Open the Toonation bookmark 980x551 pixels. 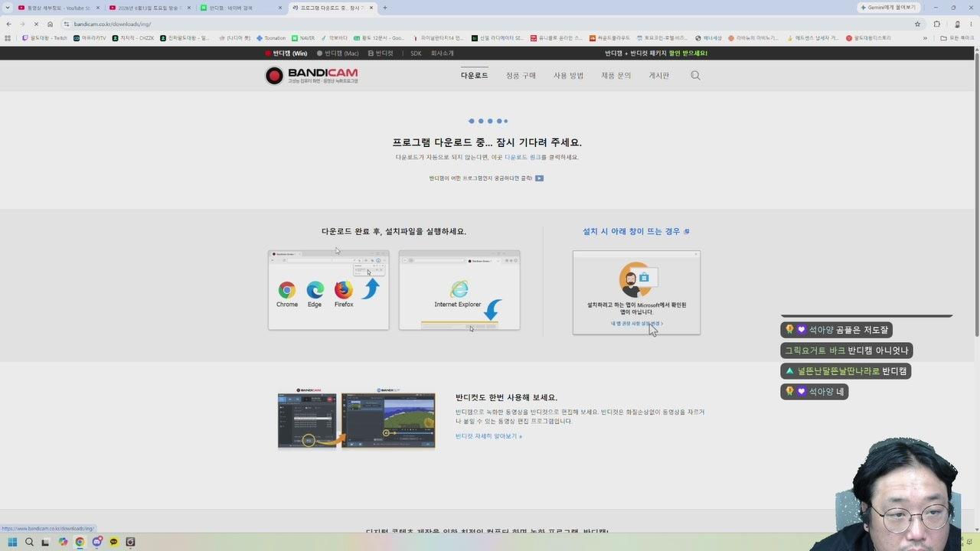[x=270, y=37]
